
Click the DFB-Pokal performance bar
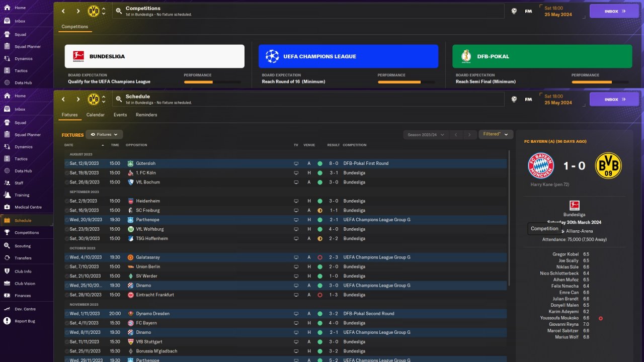tap(600, 82)
